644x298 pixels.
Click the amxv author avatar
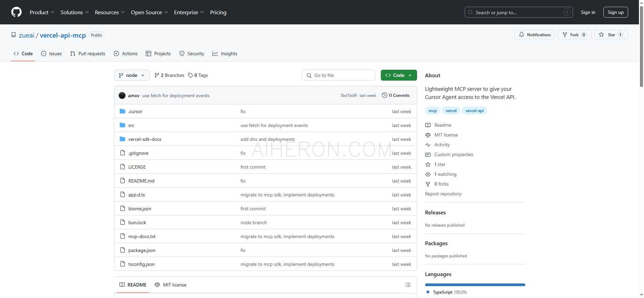[122, 95]
